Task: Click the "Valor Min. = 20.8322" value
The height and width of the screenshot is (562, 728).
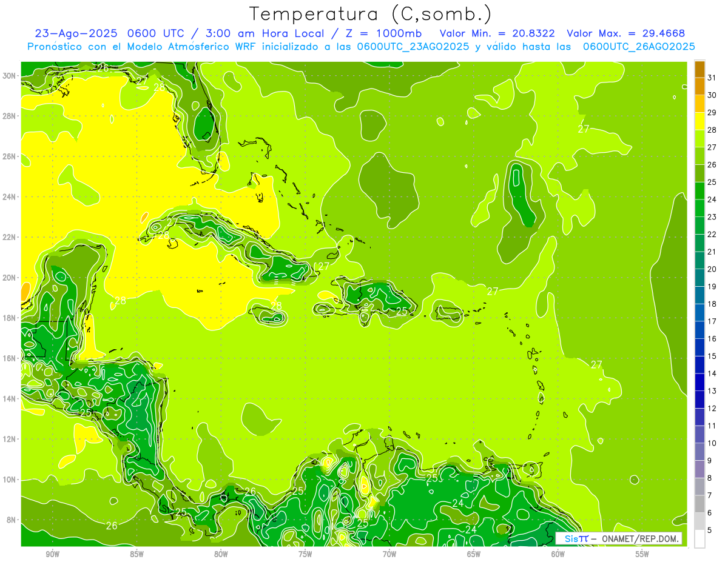Action: click(x=497, y=33)
